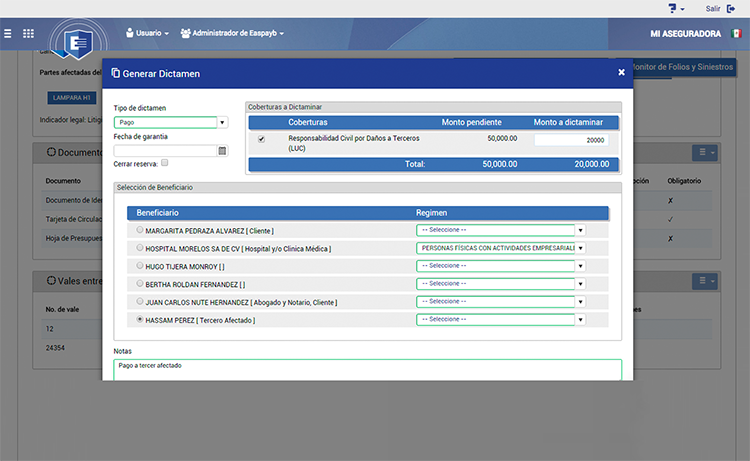The height and width of the screenshot is (461, 750).
Task: Click the Beneficiario column header
Action: coord(157,213)
